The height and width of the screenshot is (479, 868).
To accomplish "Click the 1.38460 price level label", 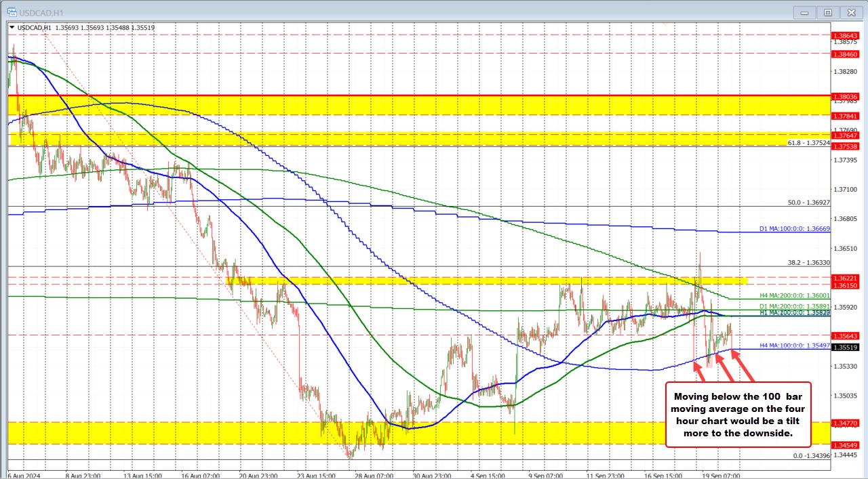I will pyautogui.click(x=846, y=53).
